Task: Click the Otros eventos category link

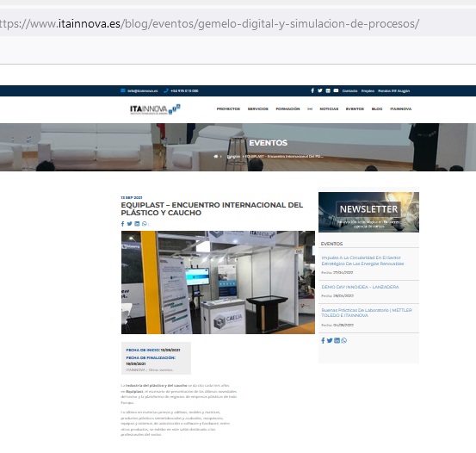Action: pyautogui.click(x=161, y=370)
